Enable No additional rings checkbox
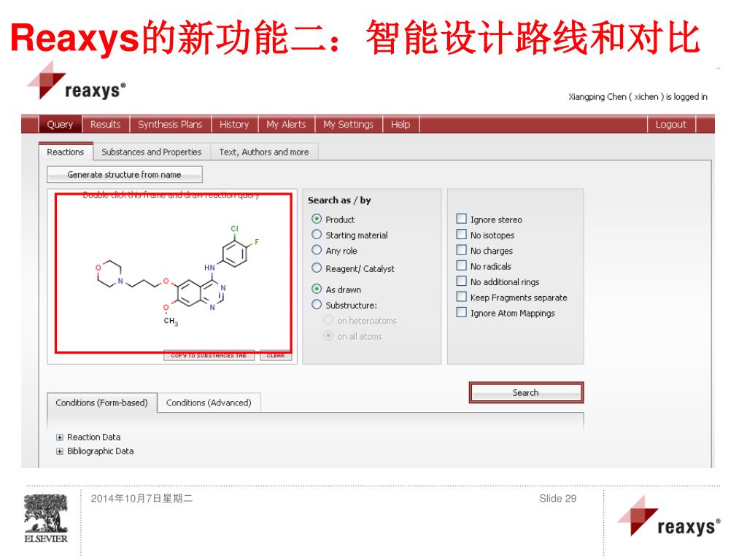747x560 pixels. (x=461, y=281)
